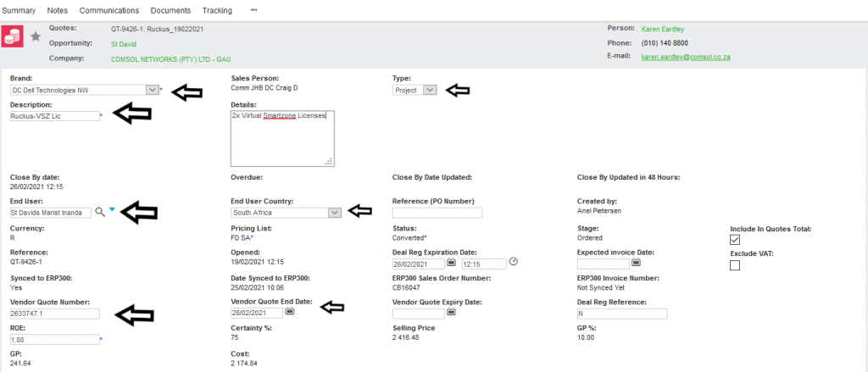Click the End User search magnifier
The width and height of the screenshot is (868, 372).
(x=100, y=212)
